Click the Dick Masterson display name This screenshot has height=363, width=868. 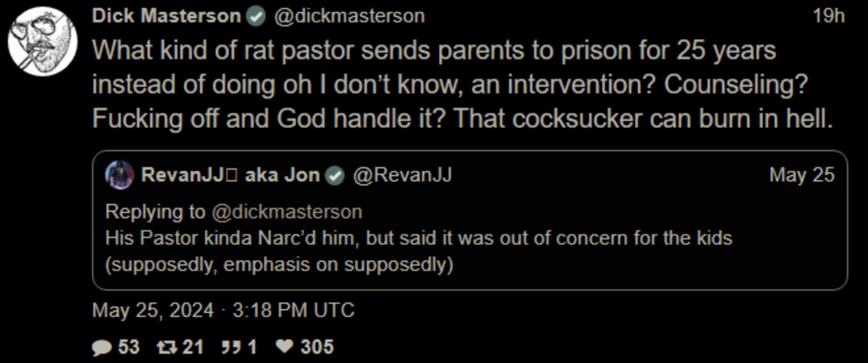[x=166, y=16]
